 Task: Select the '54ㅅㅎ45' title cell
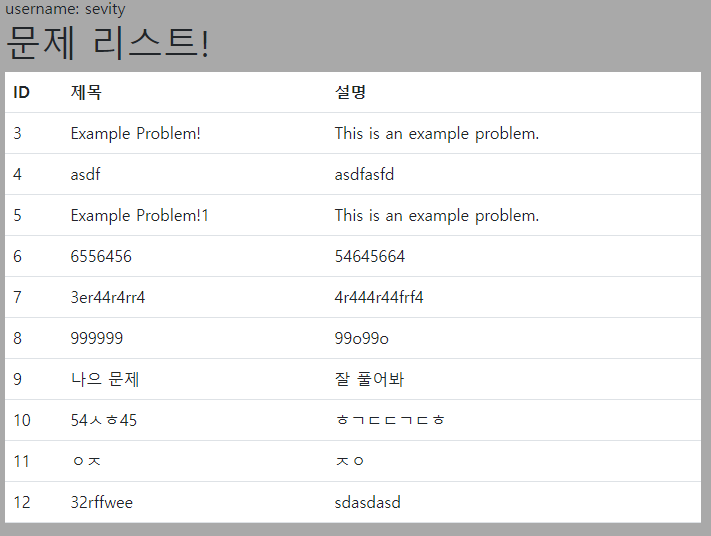[103, 420]
